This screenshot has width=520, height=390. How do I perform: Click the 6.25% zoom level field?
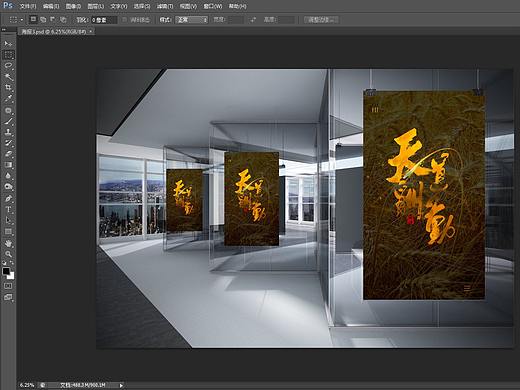27,385
